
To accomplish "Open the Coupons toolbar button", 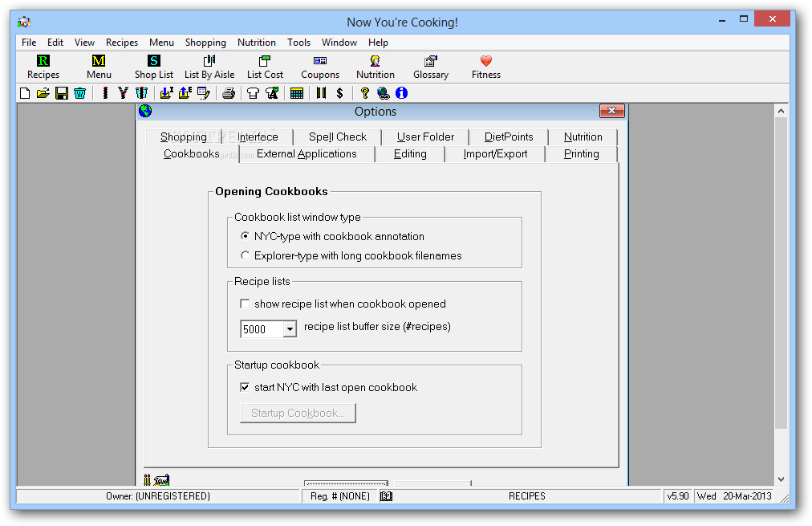I will pyautogui.click(x=320, y=67).
